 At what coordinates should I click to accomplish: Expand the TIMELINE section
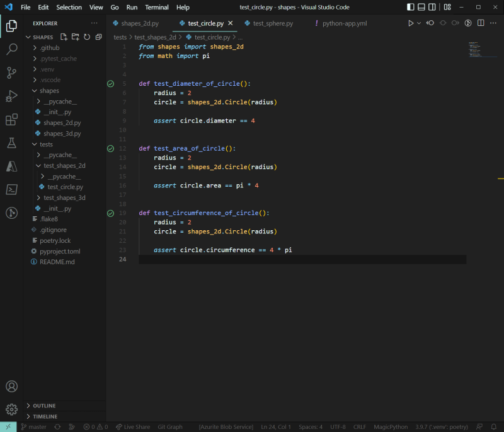point(65,416)
